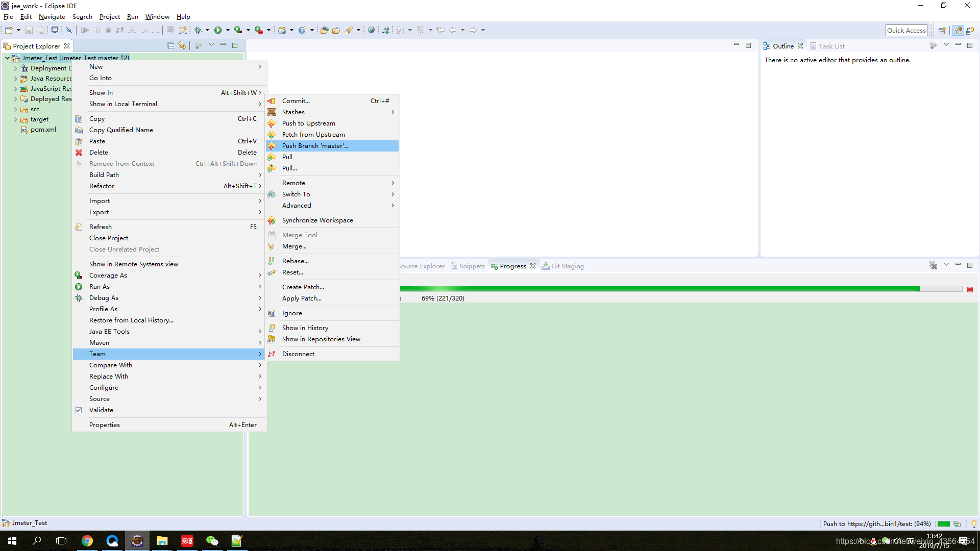The image size is (980, 551).
Task: Click the Save toolbar icon
Action: click(x=29, y=30)
